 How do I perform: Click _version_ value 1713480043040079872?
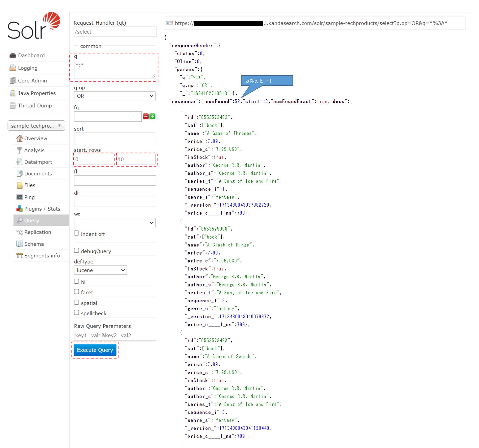coord(244,317)
